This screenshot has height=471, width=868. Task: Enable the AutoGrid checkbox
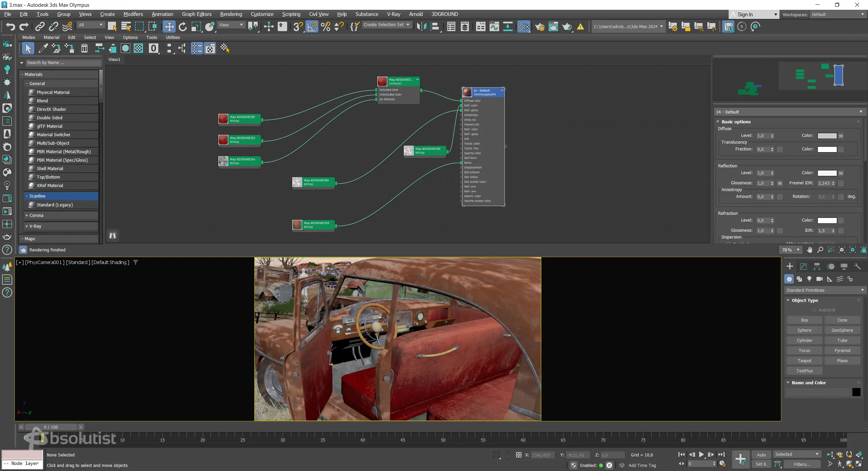tap(814, 310)
